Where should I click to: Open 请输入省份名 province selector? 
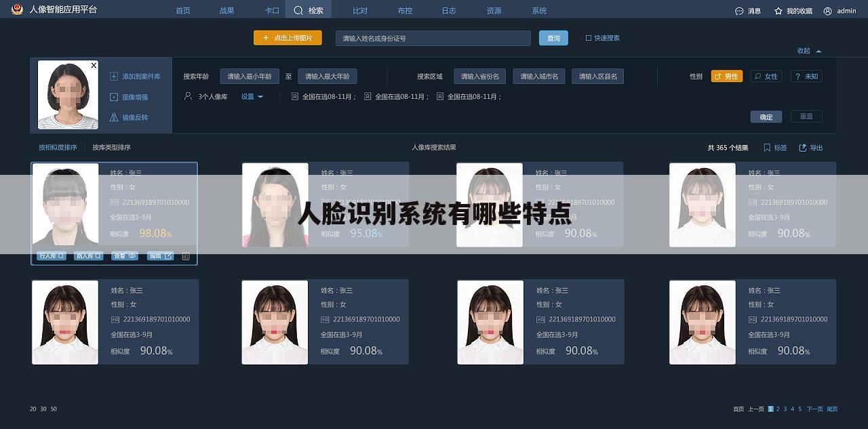click(x=480, y=77)
